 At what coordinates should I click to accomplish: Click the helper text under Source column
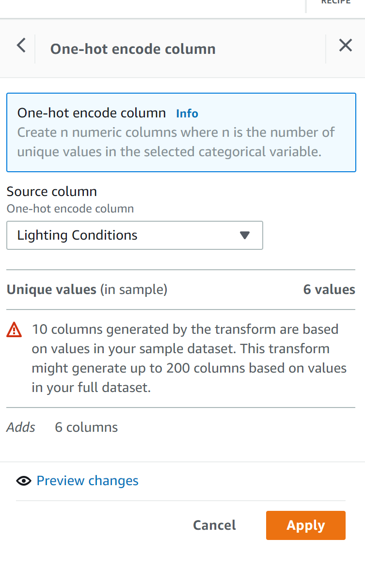[x=70, y=209]
